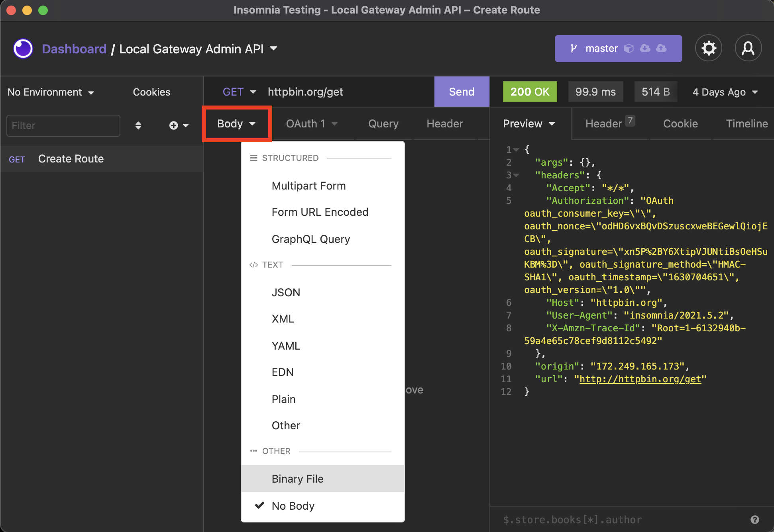Click the Preview dropdown in response panel

(529, 123)
